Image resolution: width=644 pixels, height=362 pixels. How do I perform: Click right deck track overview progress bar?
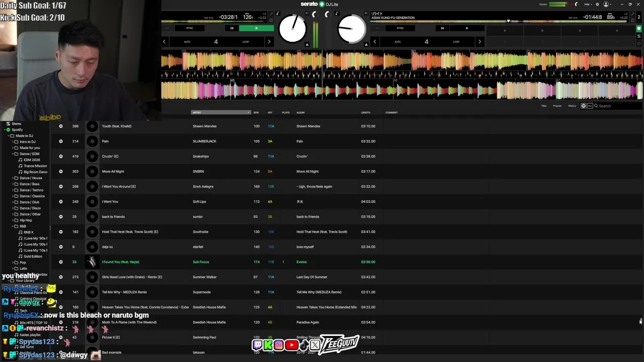pyautogui.click(x=500, y=21)
